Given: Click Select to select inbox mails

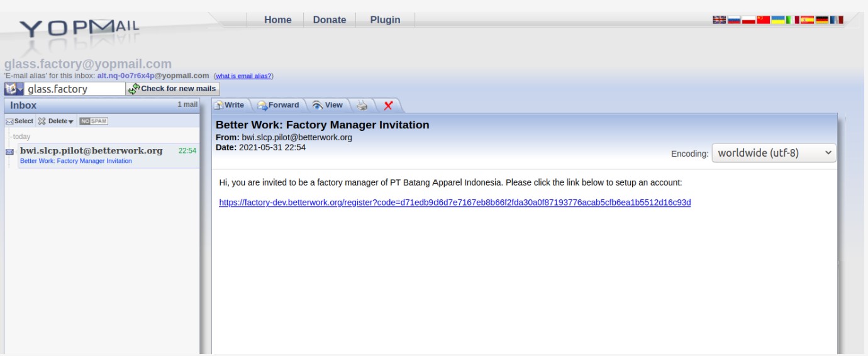Looking at the screenshot, I should click(x=19, y=121).
